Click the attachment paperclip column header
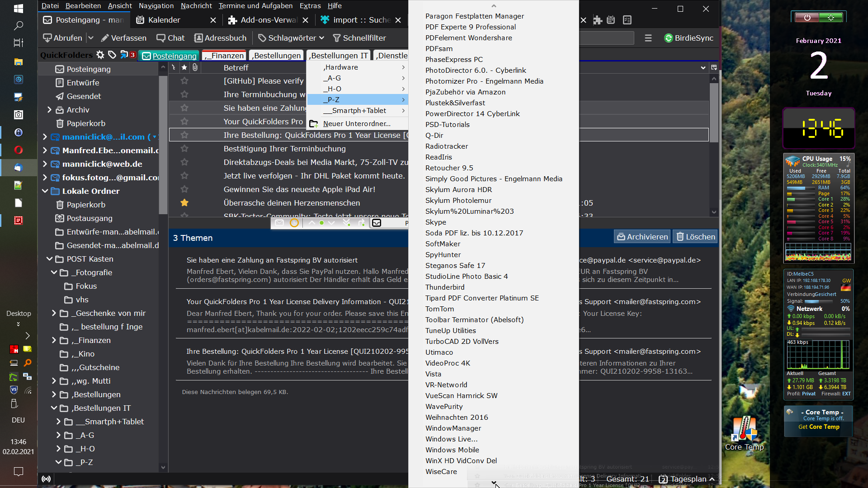 pyautogui.click(x=195, y=67)
